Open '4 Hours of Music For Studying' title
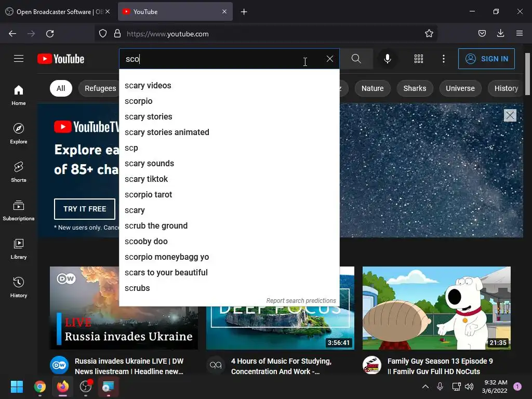The width and height of the screenshot is (532, 399). point(281,366)
